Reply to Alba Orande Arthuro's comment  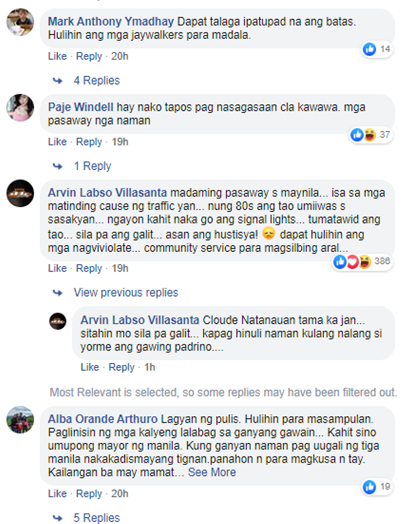89,494
